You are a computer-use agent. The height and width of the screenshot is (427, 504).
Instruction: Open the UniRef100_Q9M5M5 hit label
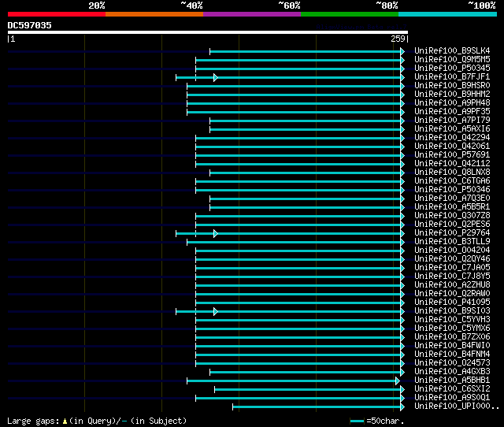point(452,60)
